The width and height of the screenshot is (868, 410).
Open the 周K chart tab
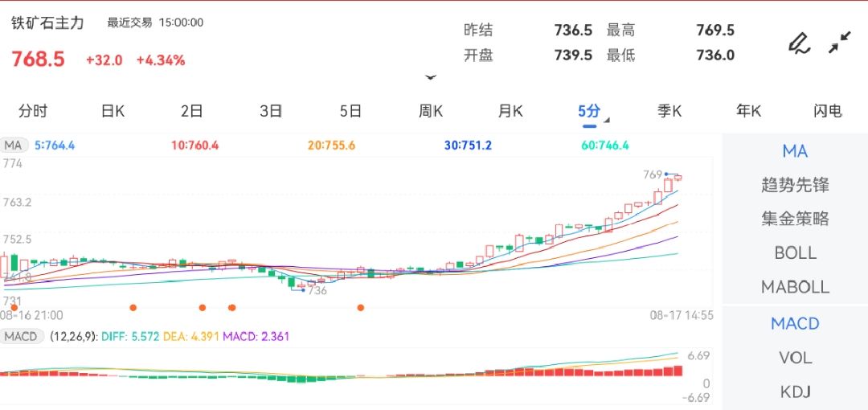pos(431,112)
